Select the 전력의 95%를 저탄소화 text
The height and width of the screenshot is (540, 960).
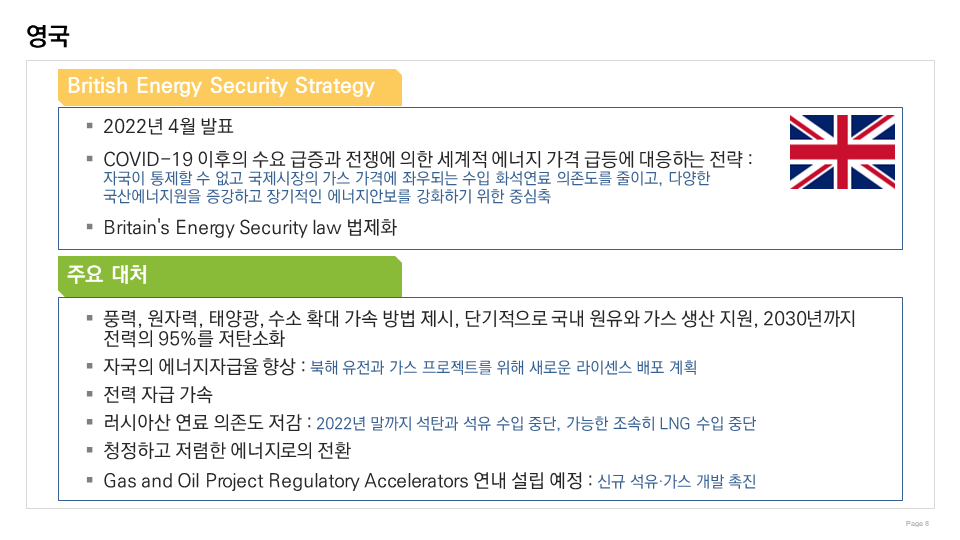coord(194,338)
